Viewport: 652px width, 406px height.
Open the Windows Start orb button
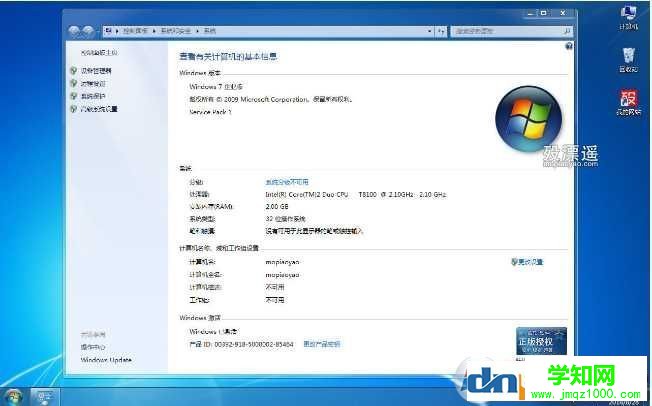[14, 396]
